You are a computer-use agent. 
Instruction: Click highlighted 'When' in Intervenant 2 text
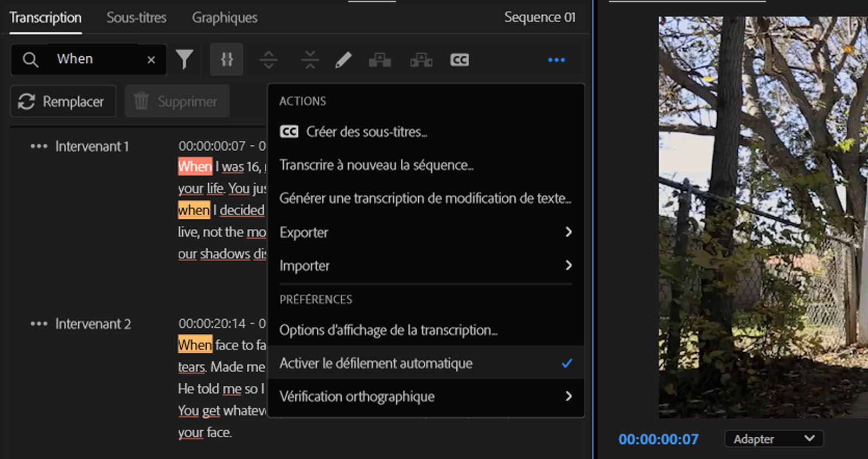pos(195,345)
